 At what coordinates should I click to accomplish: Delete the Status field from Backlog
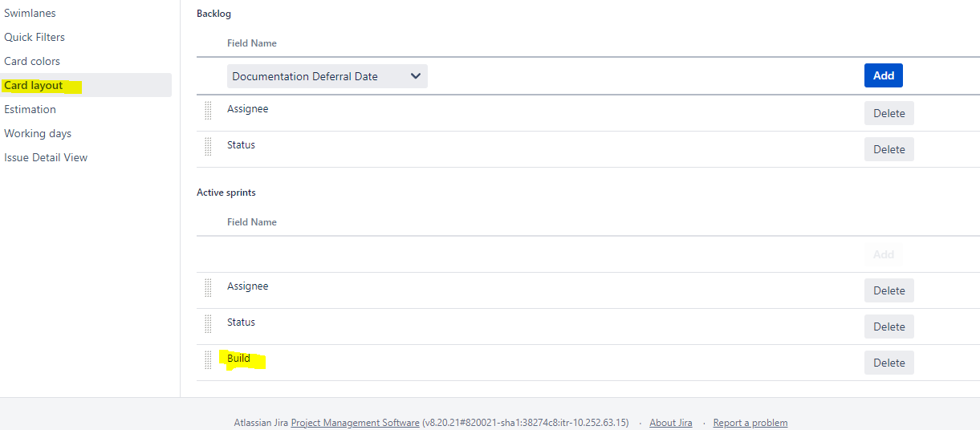pos(889,149)
